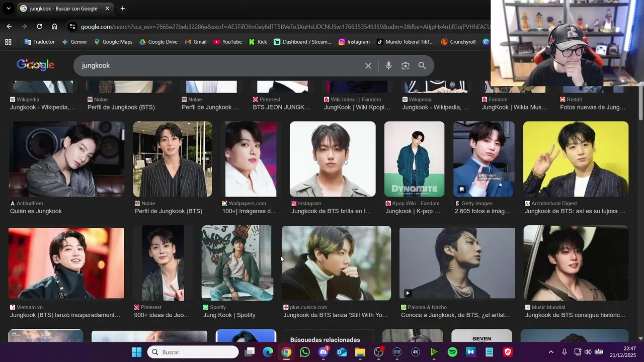Open the 'Jung Kook | Spotify' image
Screen dimensions: 644x362
pos(237,263)
